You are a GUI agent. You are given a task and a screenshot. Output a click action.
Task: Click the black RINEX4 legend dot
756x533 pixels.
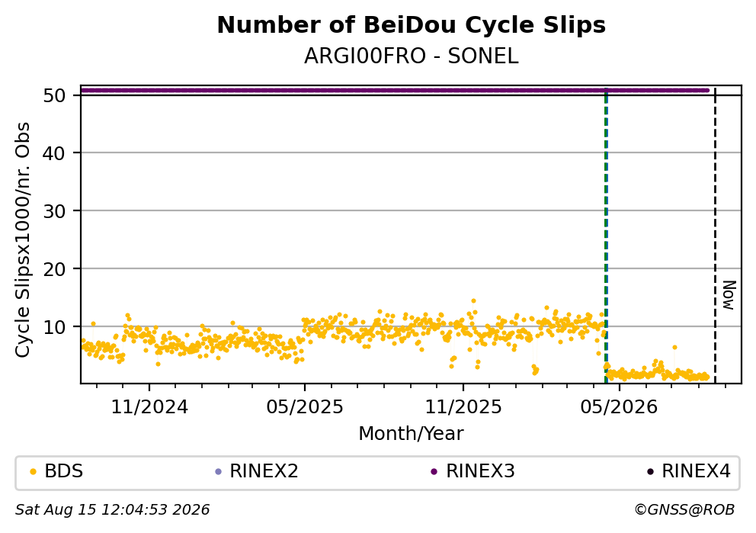click(x=650, y=472)
